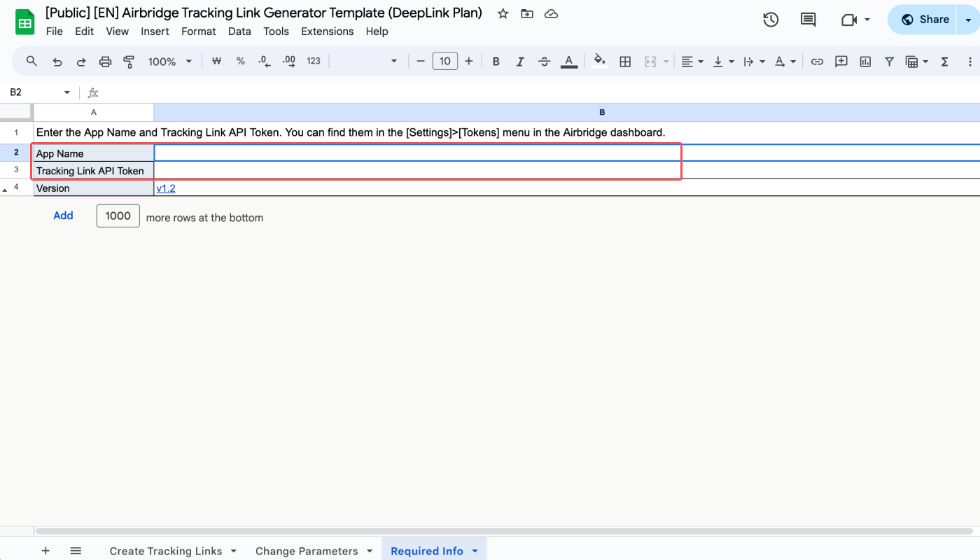Open the functions sigma icon
Viewport: 980px width, 560px height.
pyautogui.click(x=944, y=62)
